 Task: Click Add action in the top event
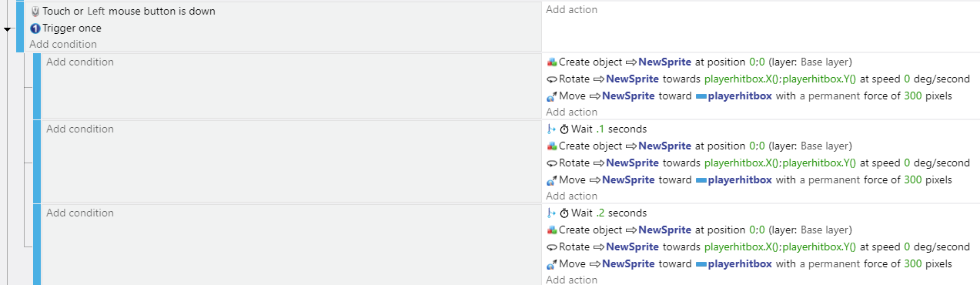pos(571,10)
